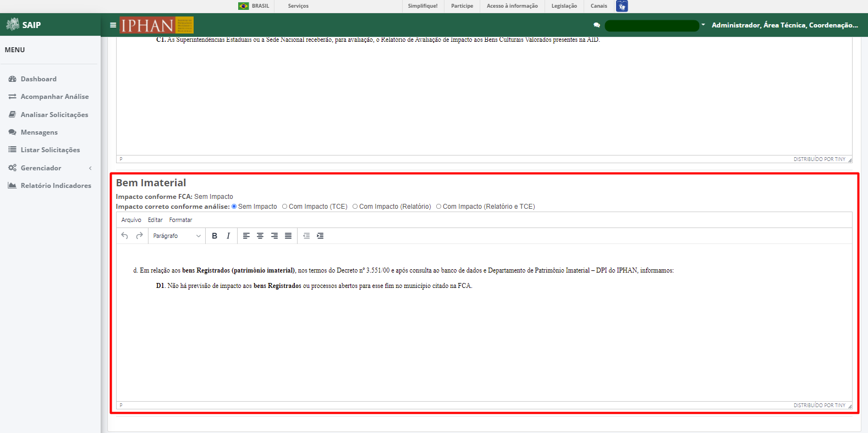Increase indent in editor

320,236
